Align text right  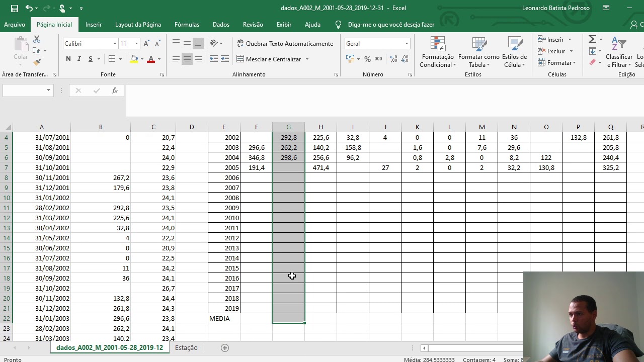(x=198, y=59)
